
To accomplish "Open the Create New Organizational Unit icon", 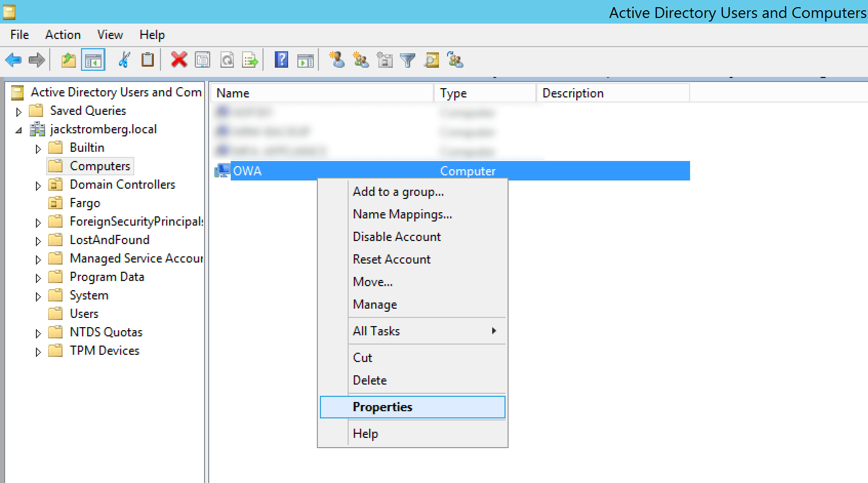I will point(385,60).
